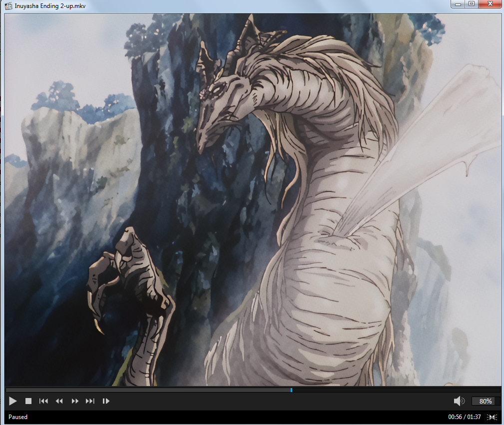Screen dimensions: 504x425
Task: Click the rewind (decrease speed) button
Action: click(x=59, y=401)
